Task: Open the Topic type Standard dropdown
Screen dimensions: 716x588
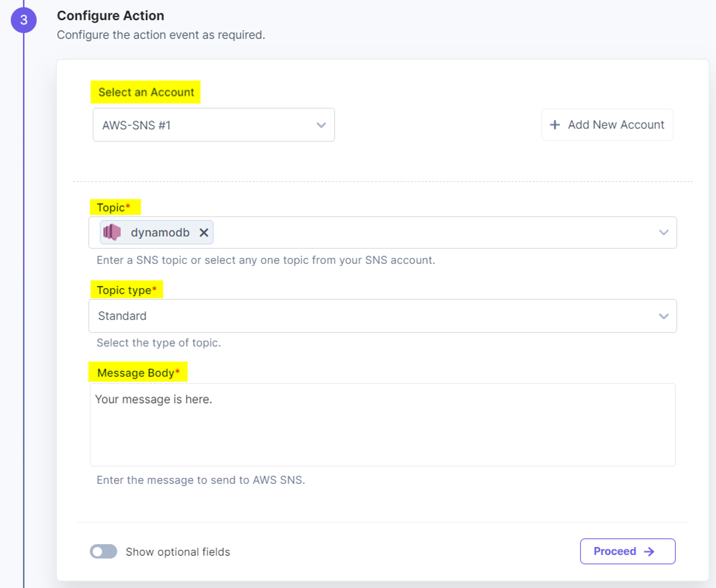Action: (383, 316)
